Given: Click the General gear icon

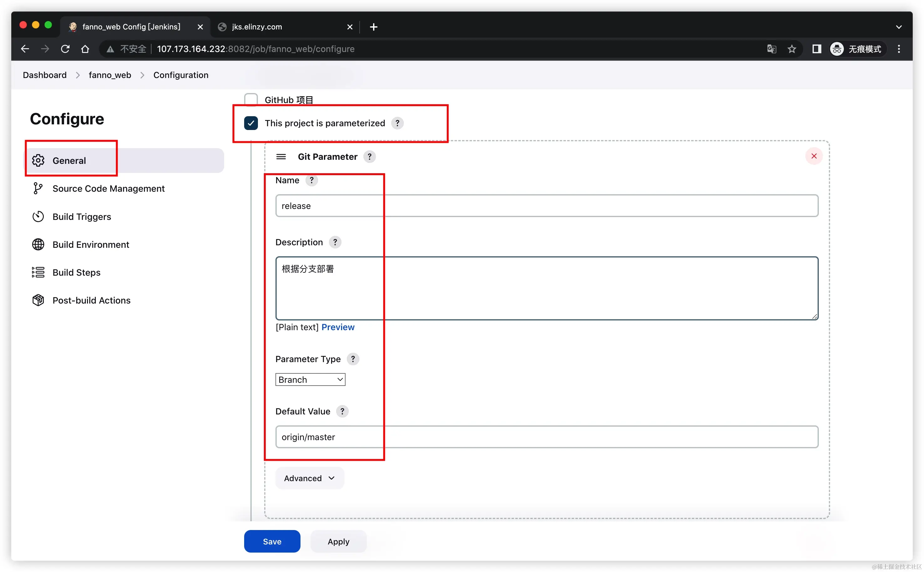Looking at the screenshot, I should click(x=38, y=160).
